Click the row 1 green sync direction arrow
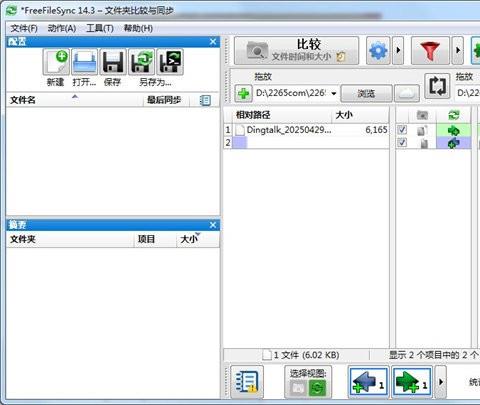 click(453, 130)
